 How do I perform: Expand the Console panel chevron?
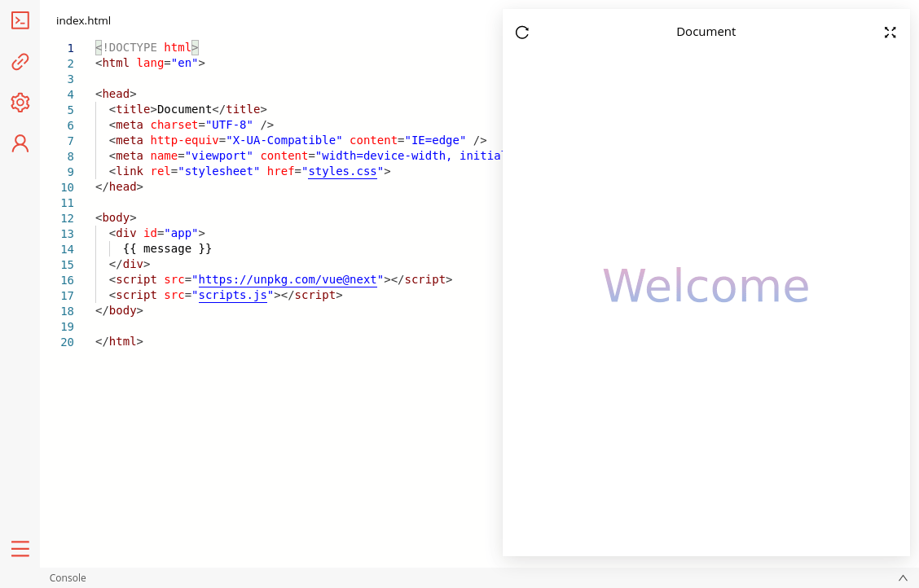coord(903,578)
